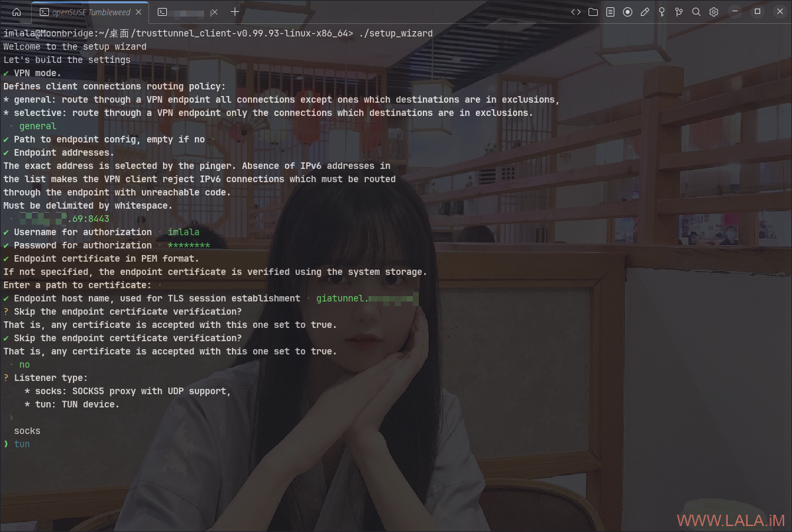Go to the home tab icon
This screenshot has width=792, height=532.
click(x=17, y=12)
